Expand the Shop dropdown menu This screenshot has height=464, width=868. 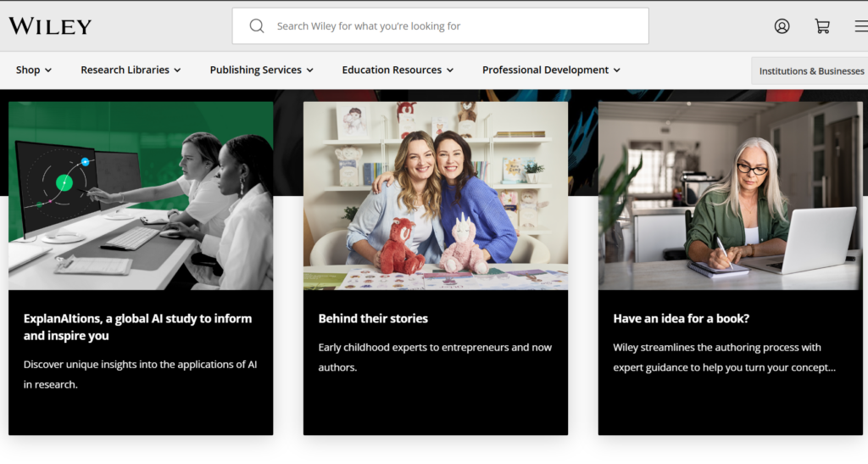(x=34, y=70)
